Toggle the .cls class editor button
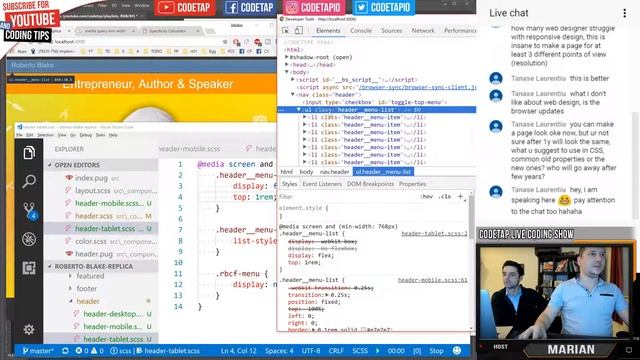Screen dimensions: 640x360 coord(444,196)
